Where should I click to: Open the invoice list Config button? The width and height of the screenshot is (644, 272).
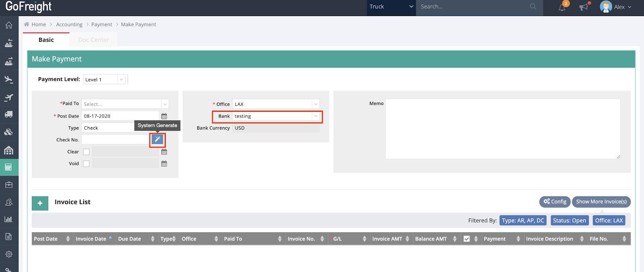[555, 202]
